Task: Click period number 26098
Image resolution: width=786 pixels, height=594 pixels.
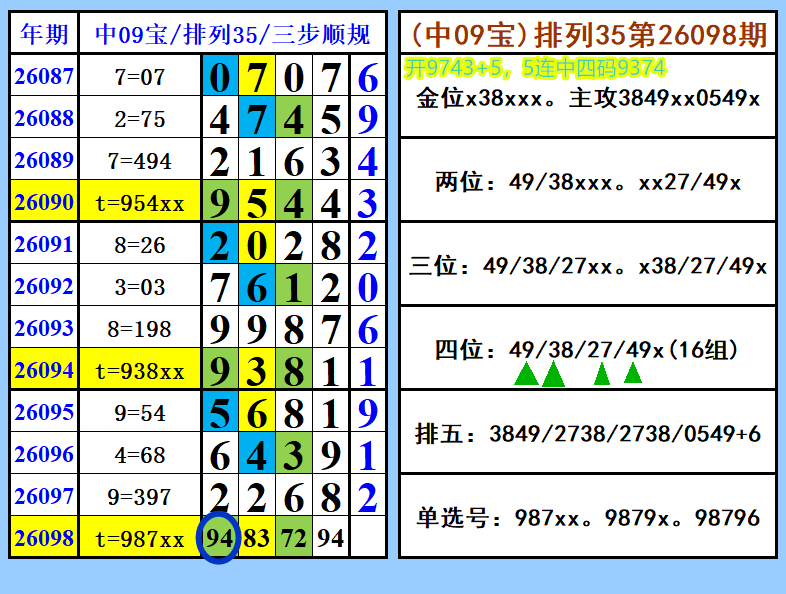Action: tap(45, 538)
